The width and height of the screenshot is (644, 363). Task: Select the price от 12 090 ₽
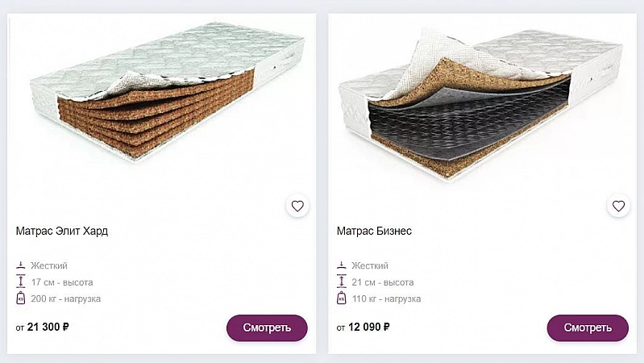364,328
